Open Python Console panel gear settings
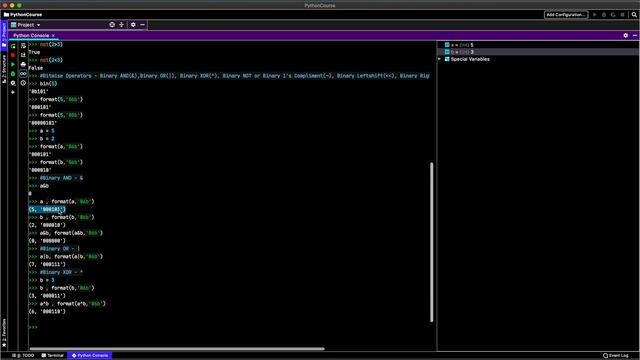The width and height of the screenshot is (640, 360). (x=626, y=36)
